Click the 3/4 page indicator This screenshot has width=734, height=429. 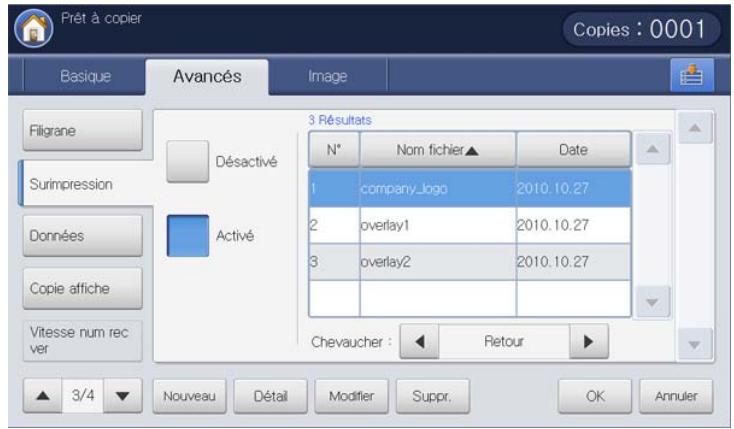(83, 396)
